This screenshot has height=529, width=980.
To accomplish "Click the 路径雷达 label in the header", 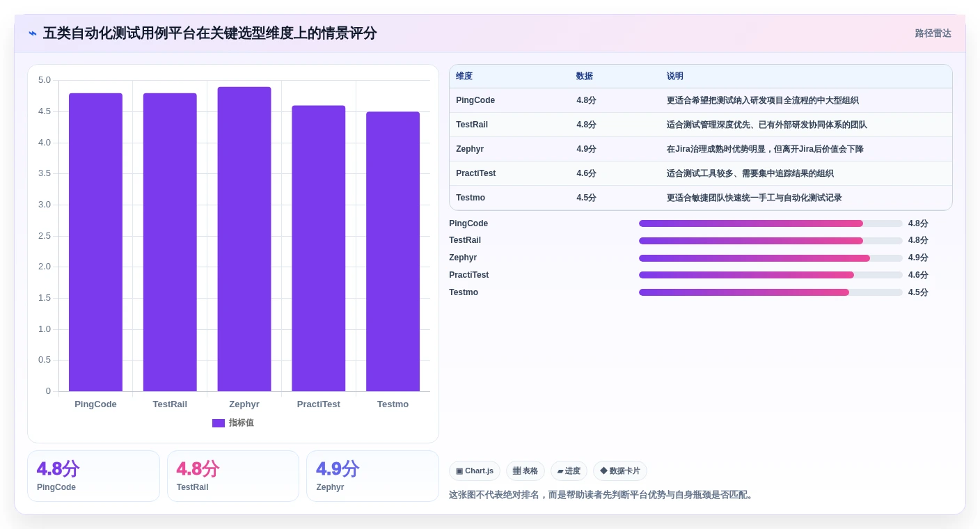I will point(933,33).
